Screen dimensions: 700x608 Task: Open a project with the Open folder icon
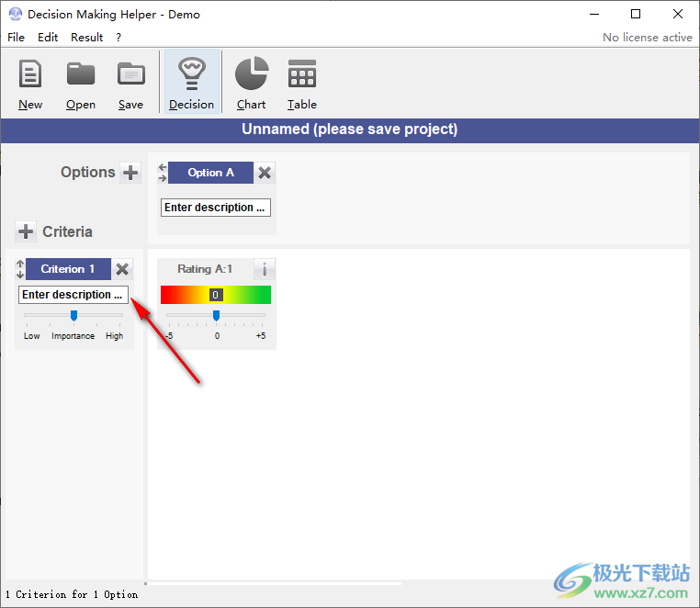coord(81,83)
